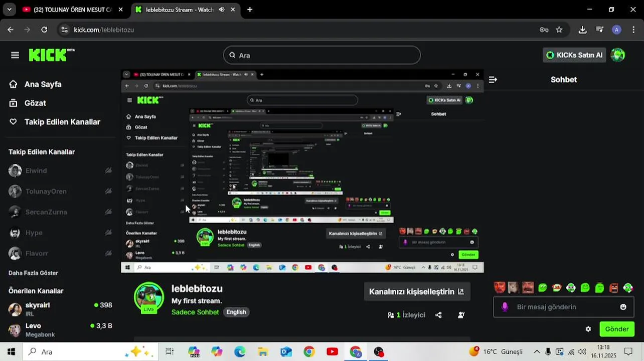Click the stream video preview player
The height and width of the screenshot is (361, 644).
point(302,171)
